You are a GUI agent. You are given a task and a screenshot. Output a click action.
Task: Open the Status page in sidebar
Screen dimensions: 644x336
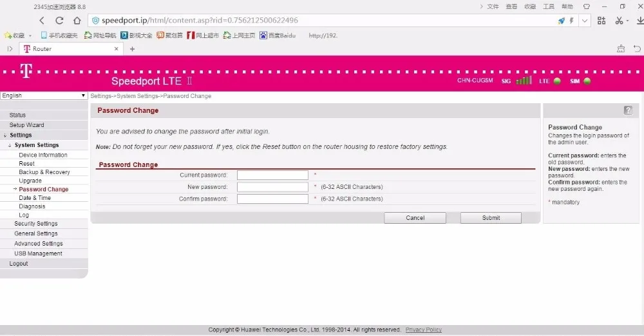point(17,115)
